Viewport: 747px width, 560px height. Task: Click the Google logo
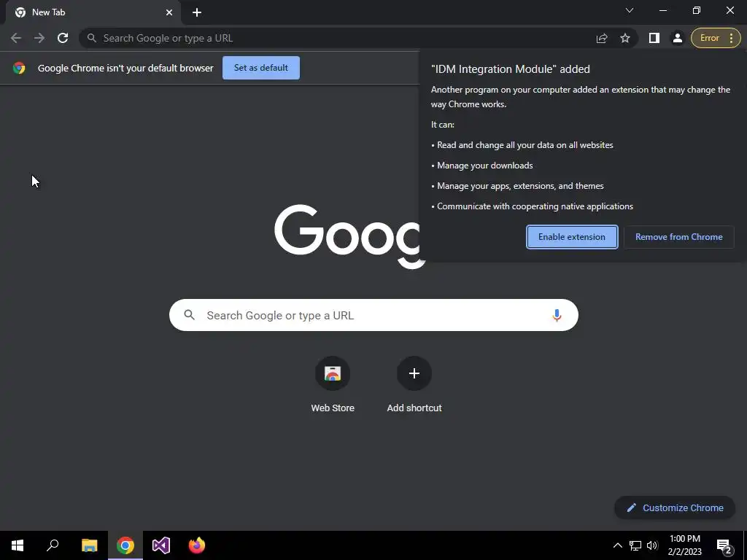[349, 237]
